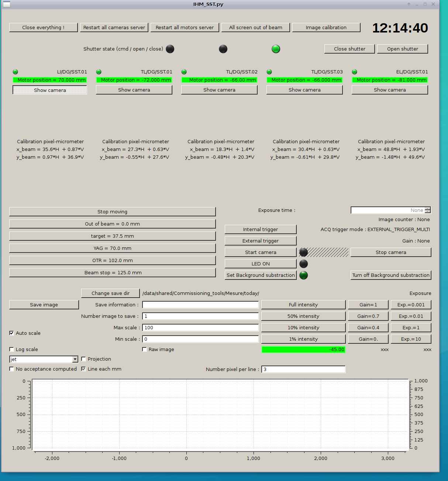Enable the Log scale checkbox
This screenshot has height=481, width=448.
click(11, 349)
